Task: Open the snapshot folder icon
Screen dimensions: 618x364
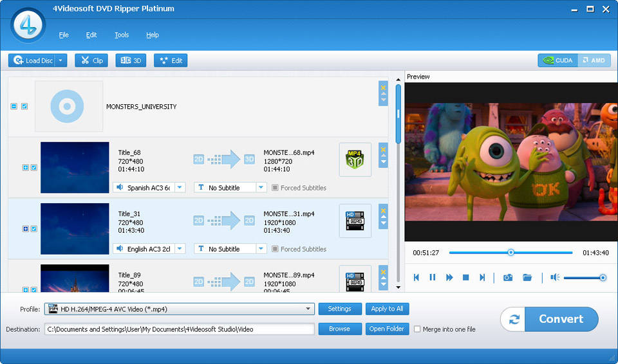Action: pyautogui.click(x=527, y=277)
